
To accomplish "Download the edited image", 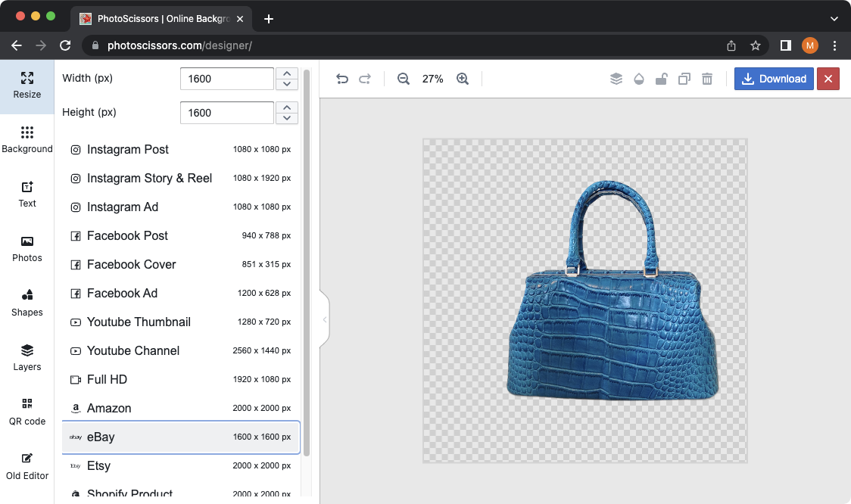I will (774, 78).
